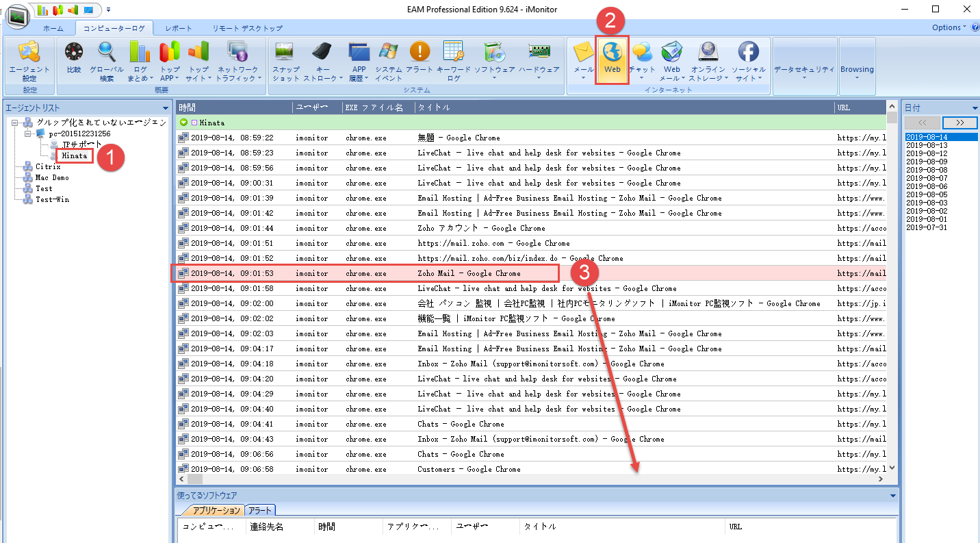Viewport: 980px width, 543px height.
Task: Open quick access toolbar customize arrow
Action: point(108,10)
